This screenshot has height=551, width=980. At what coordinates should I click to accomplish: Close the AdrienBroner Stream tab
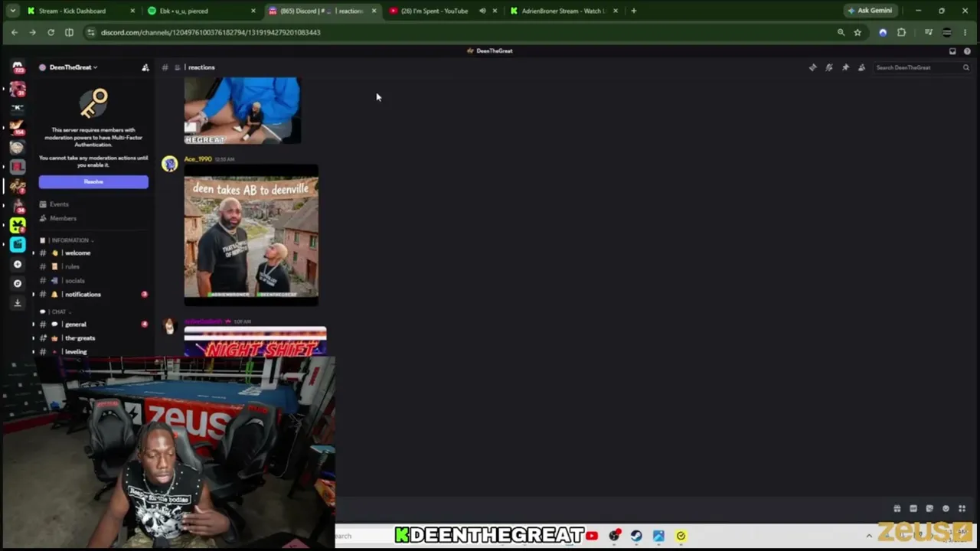click(616, 11)
